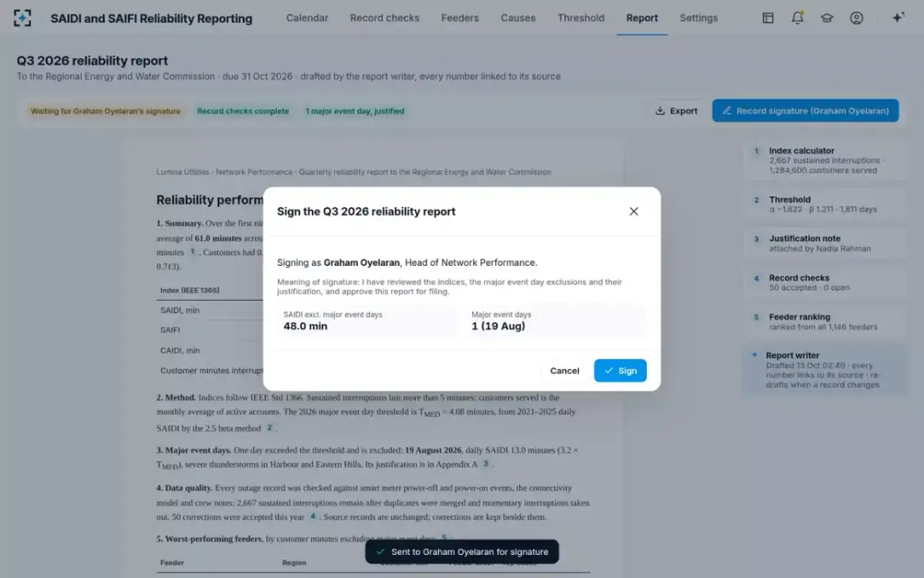Click the 'Region' column header
This screenshot has height=578, width=924.
point(294,563)
